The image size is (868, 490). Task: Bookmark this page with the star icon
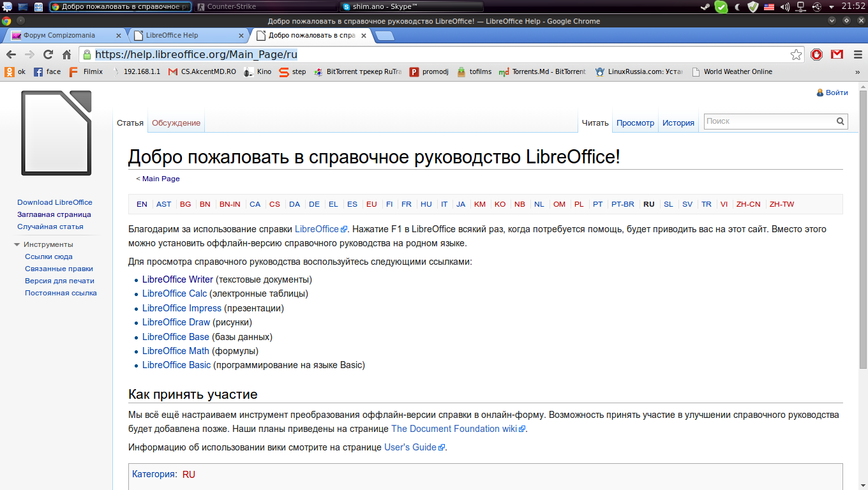coord(796,55)
